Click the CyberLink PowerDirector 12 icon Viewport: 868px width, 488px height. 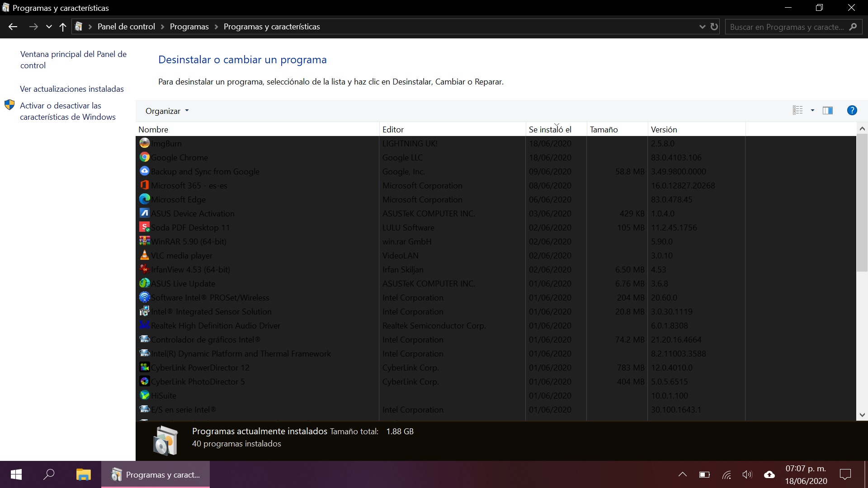click(145, 367)
